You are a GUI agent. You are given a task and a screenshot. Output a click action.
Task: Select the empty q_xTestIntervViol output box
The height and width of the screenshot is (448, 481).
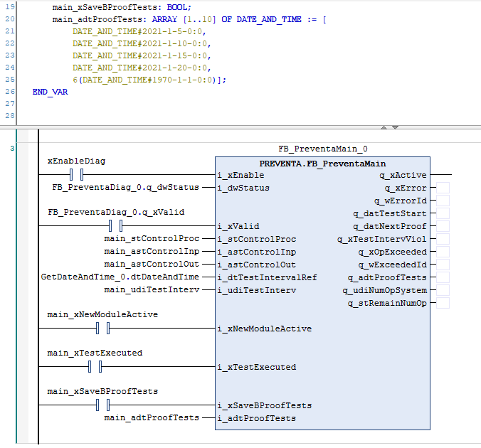443,239
